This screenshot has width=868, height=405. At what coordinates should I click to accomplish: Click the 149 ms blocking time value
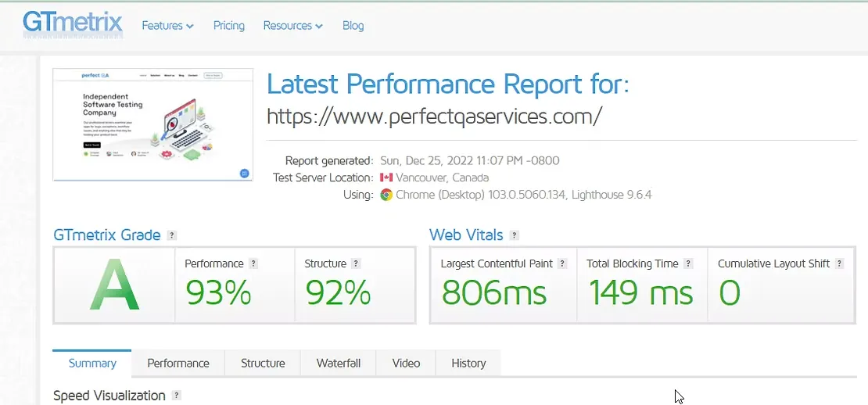coord(641,292)
